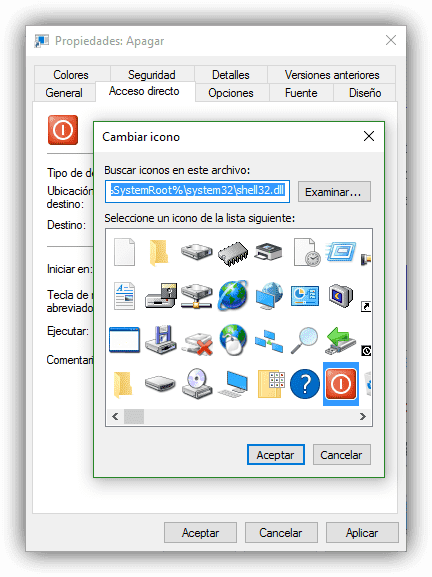Choose the folder with grid panel icon
Screen dimensions: 432x577
[x=271, y=384]
